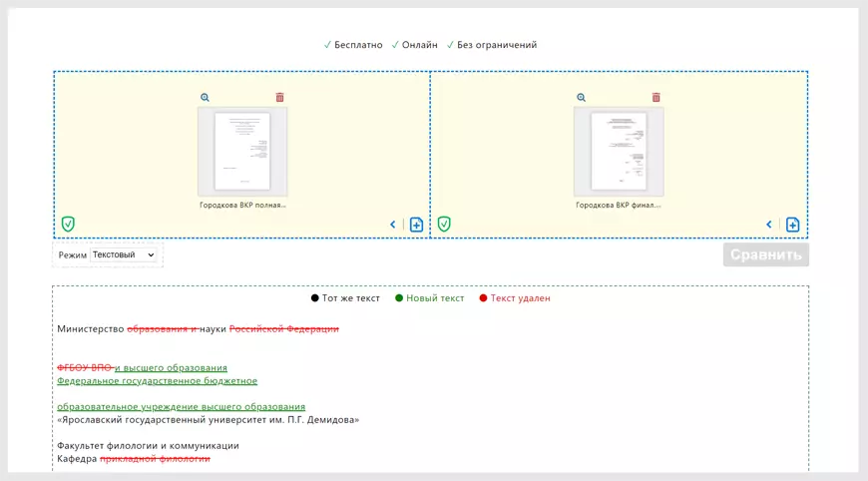Add a file to the left panel
Image resolution: width=868 pixels, height=481 pixels.
pos(416,225)
